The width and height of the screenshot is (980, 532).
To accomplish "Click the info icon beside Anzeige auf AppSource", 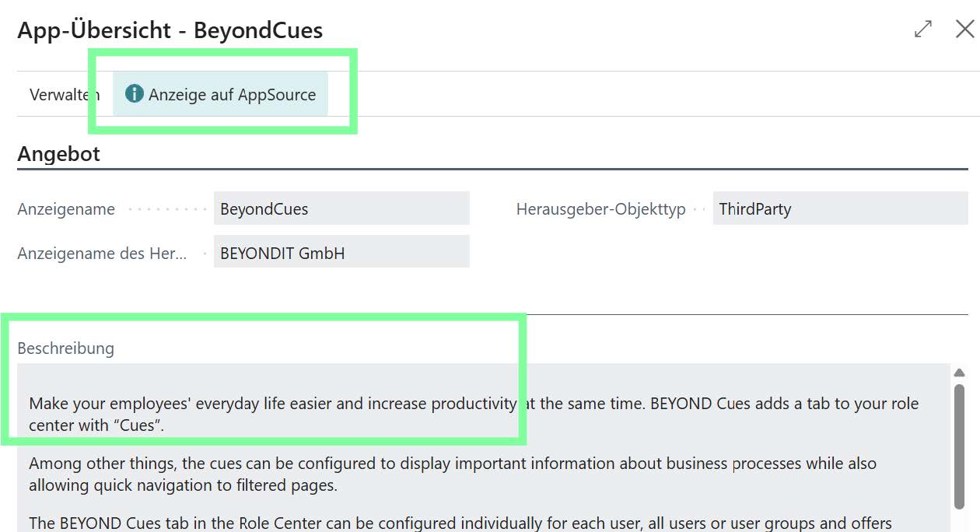I will click(135, 94).
